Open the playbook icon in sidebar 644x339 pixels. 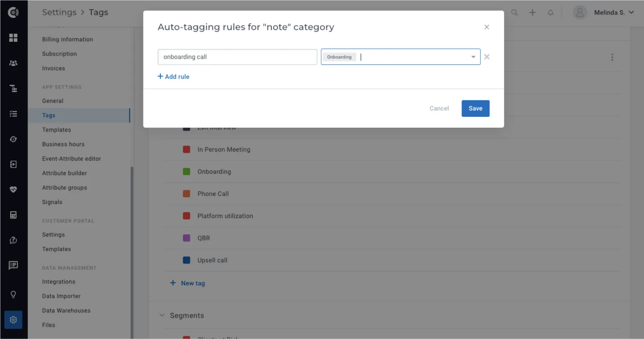pos(13,164)
